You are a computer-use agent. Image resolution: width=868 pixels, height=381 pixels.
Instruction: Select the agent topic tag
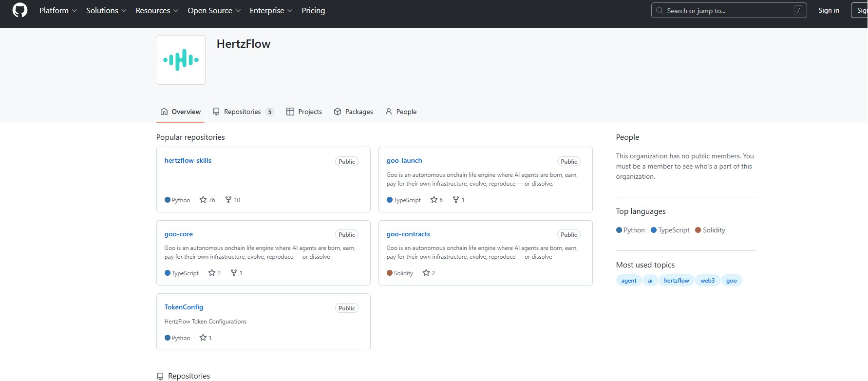pos(629,280)
